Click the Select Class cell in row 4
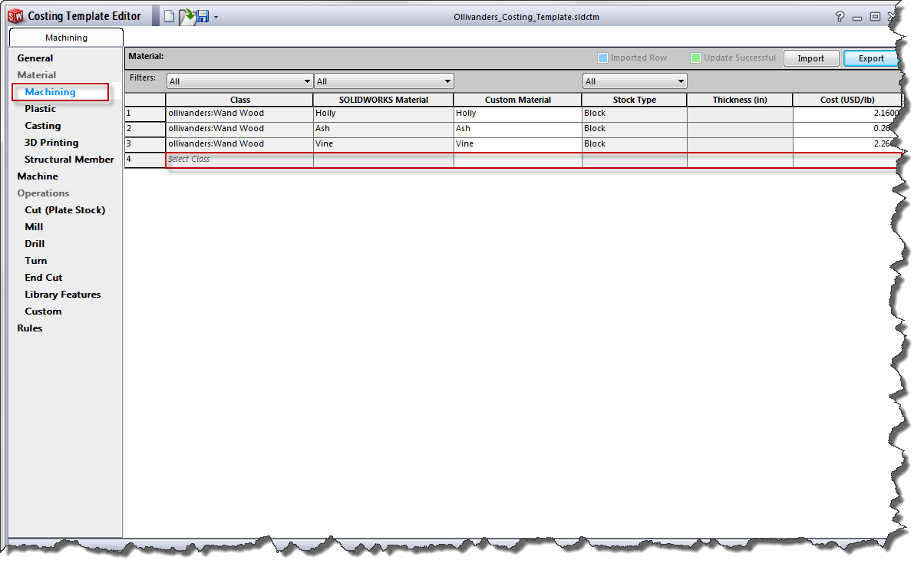 [239, 160]
